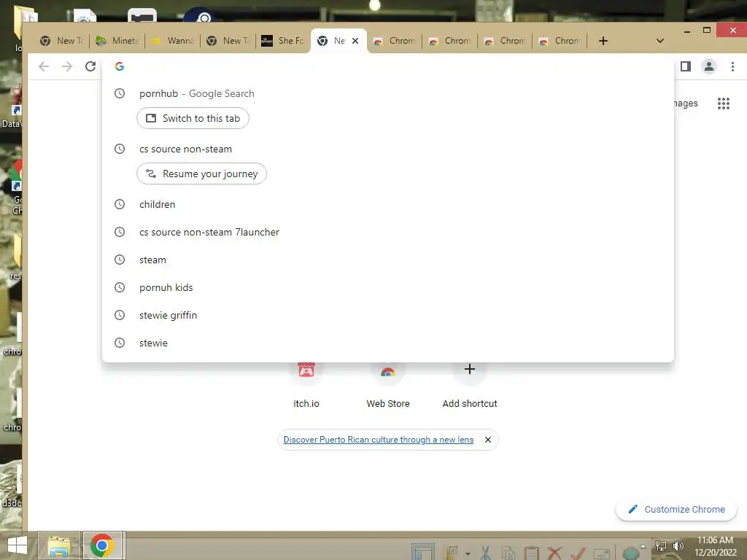Switch to the Minete tab
The width and height of the screenshot is (747, 560).
click(x=117, y=41)
